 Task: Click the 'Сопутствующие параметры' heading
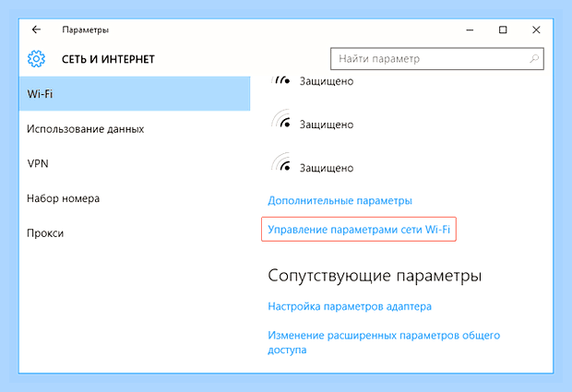(375, 276)
